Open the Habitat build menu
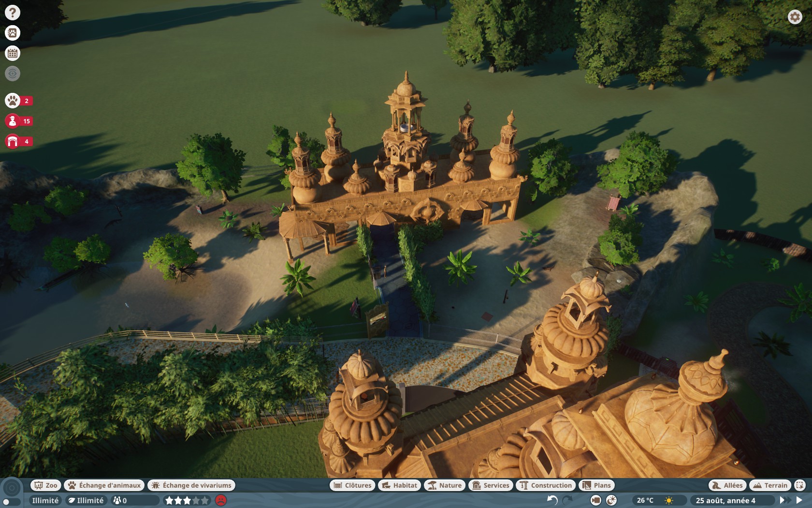This screenshot has width=812, height=508. pyautogui.click(x=400, y=485)
